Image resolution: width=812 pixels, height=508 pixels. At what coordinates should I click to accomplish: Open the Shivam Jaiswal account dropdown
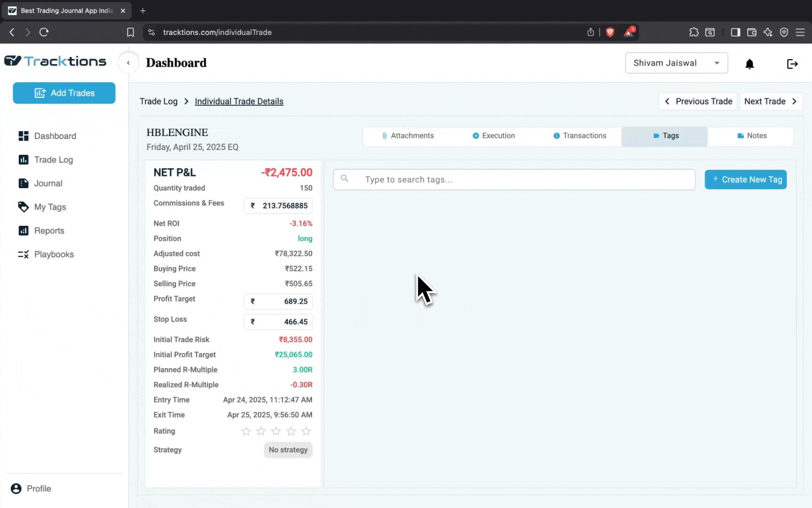[x=676, y=63]
